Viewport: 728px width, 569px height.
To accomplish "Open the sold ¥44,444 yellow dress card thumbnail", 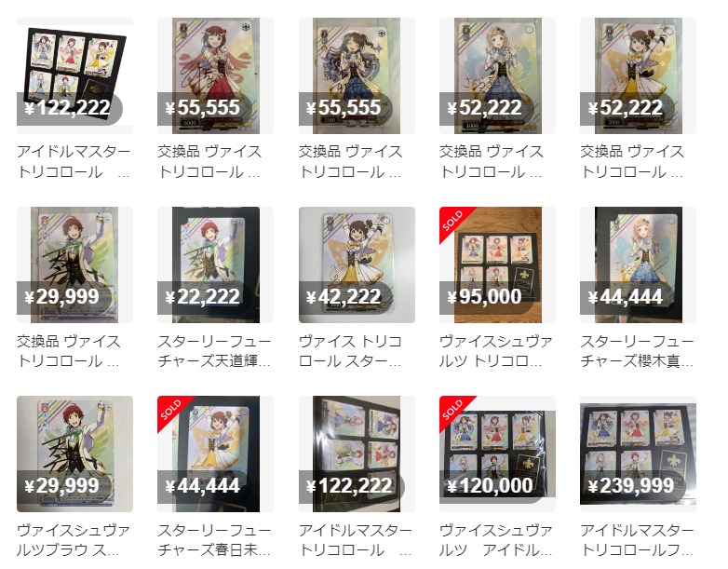I will tap(215, 454).
